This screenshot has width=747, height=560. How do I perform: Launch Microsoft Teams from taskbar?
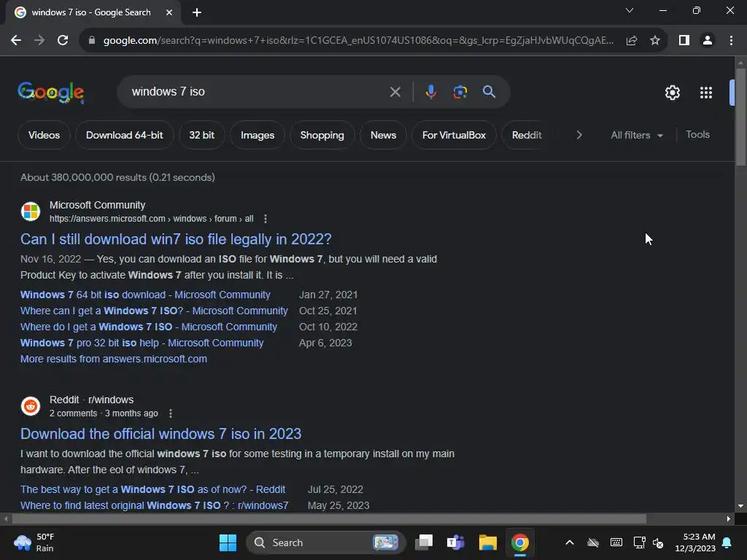click(x=455, y=542)
